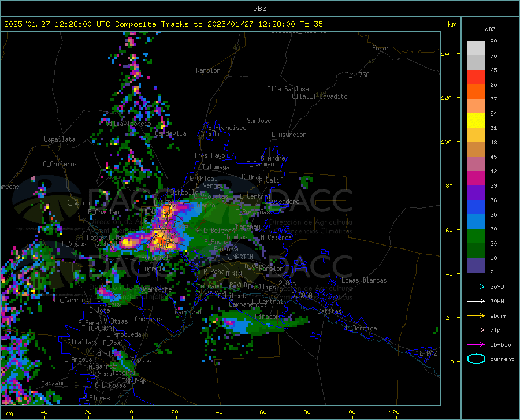Screen dimensions: 520x420
Task: Click the 39 dBZ magenta legend swatch
Action: click(x=476, y=179)
